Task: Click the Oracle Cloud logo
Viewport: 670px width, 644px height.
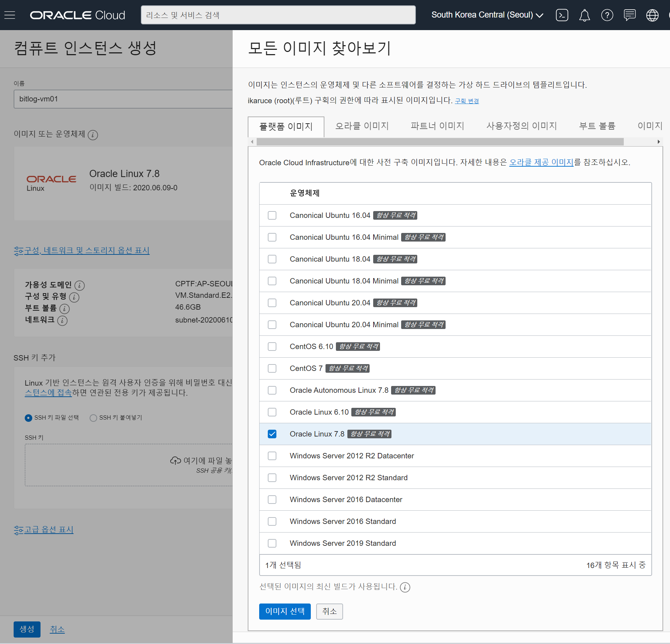Action: point(77,15)
